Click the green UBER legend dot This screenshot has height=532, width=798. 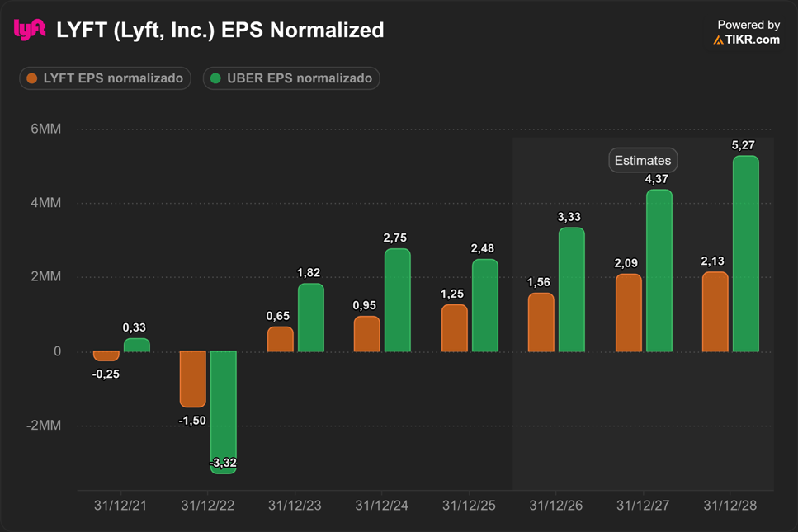click(x=215, y=78)
